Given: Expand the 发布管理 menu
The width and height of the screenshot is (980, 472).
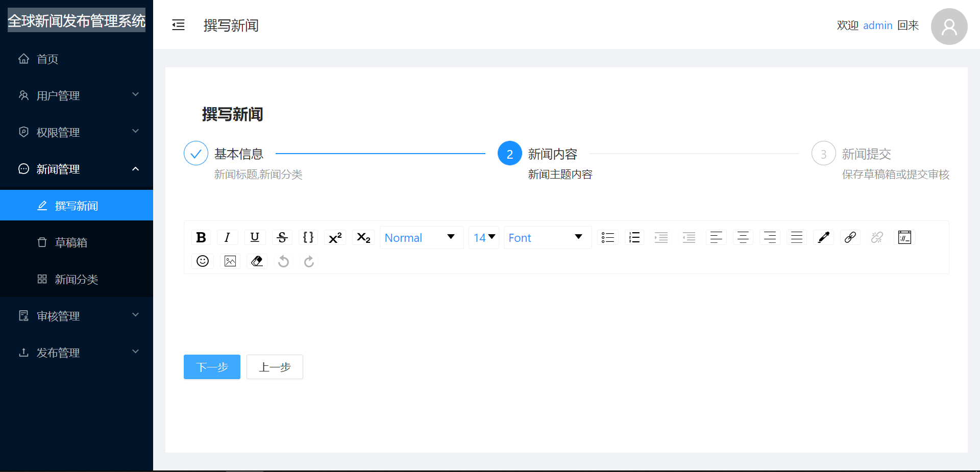Looking at the screenshot, I should click(x=77, y=353).
